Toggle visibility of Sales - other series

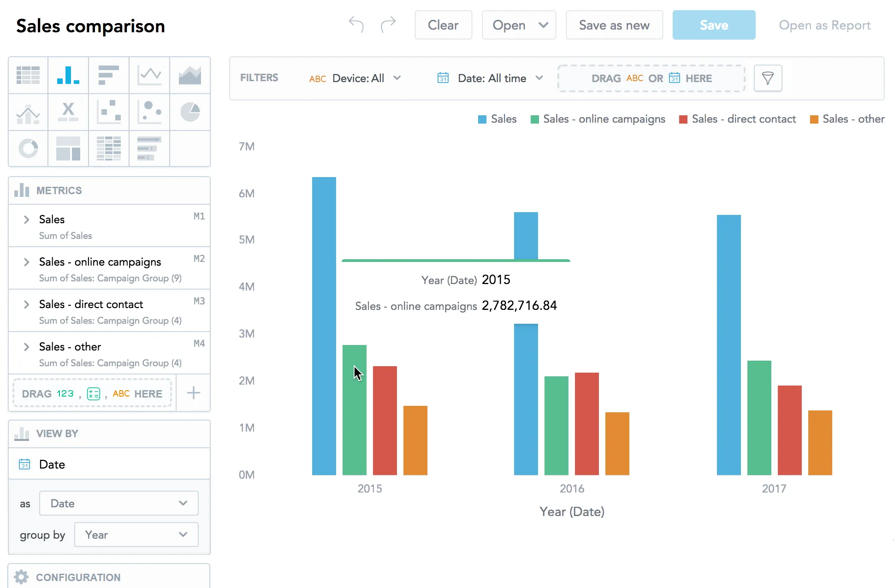coord(847,119)
